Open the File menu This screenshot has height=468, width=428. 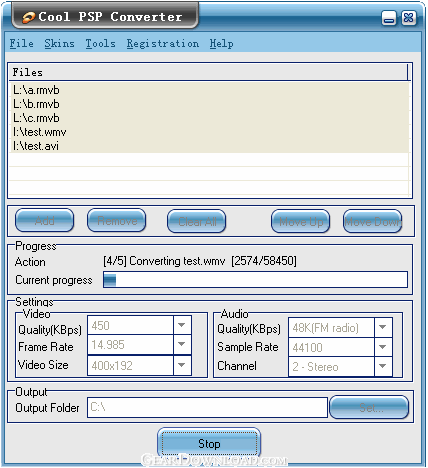tap(21, 44)
